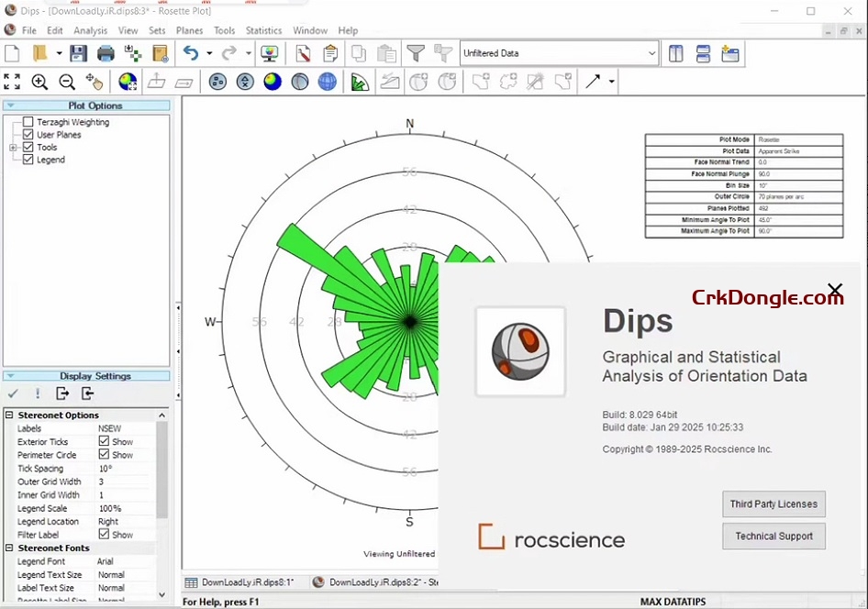Click the Save toolbar icon
The image size is (868, 609).
[78, 53]
